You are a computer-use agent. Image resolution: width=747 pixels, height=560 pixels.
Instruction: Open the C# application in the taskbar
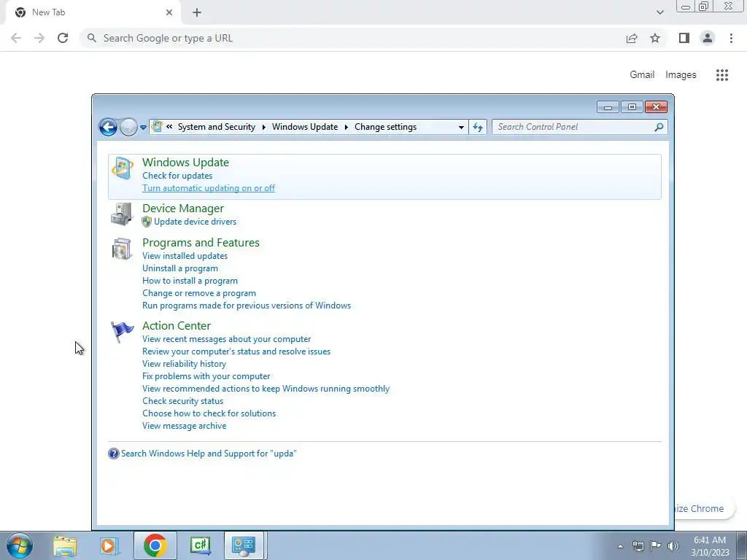tap(200, 545)
